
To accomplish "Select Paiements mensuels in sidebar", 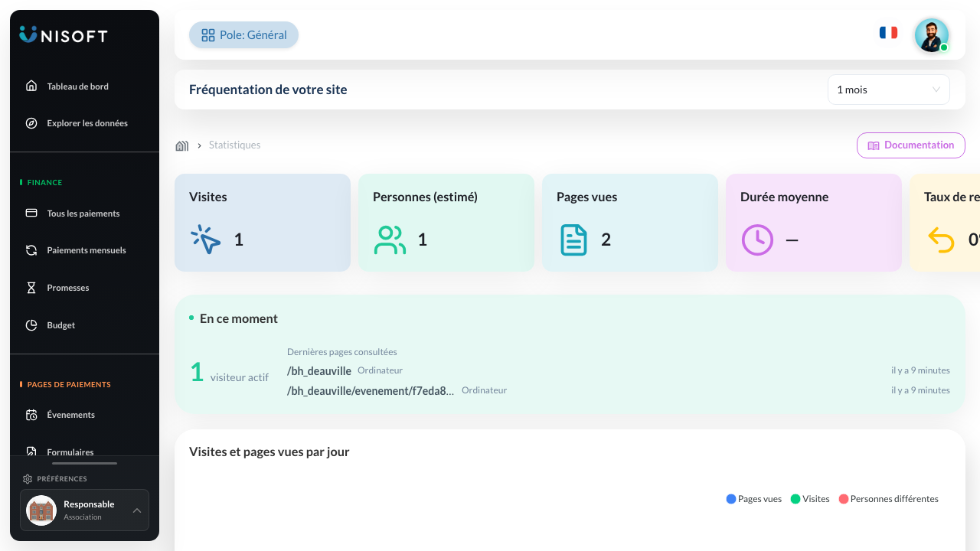I will (x=87, y=250).
